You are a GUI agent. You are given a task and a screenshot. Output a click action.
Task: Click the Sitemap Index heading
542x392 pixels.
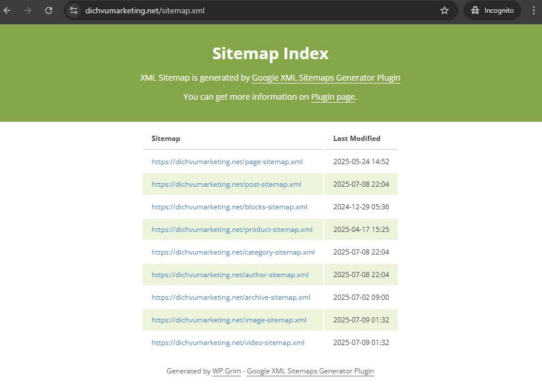coord(270,53)
